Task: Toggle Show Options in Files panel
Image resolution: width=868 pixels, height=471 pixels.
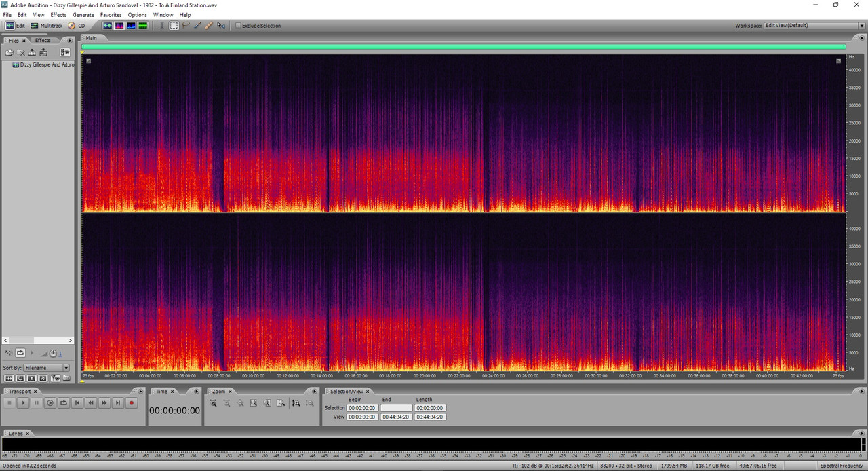Action: click(x=65, y=52)
